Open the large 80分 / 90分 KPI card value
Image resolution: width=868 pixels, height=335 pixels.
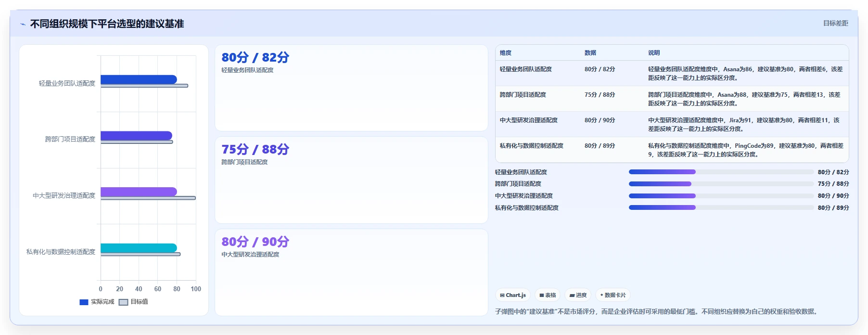[255, 242]
